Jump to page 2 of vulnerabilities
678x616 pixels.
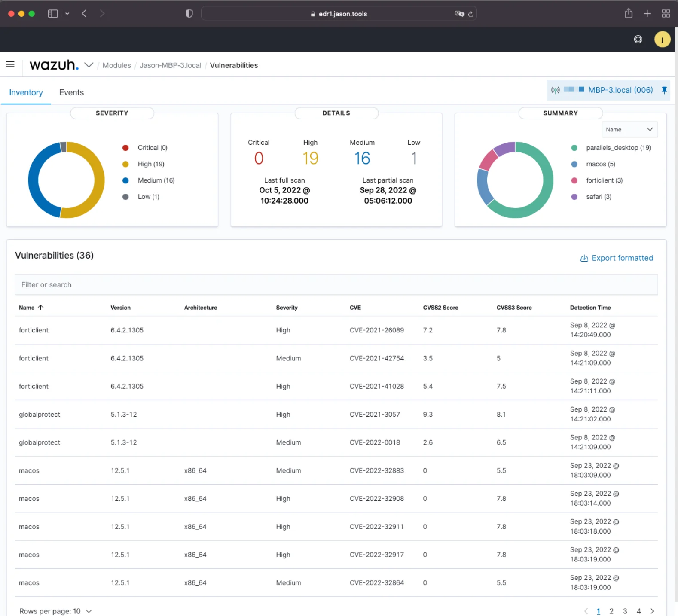[x=611, y=611]
